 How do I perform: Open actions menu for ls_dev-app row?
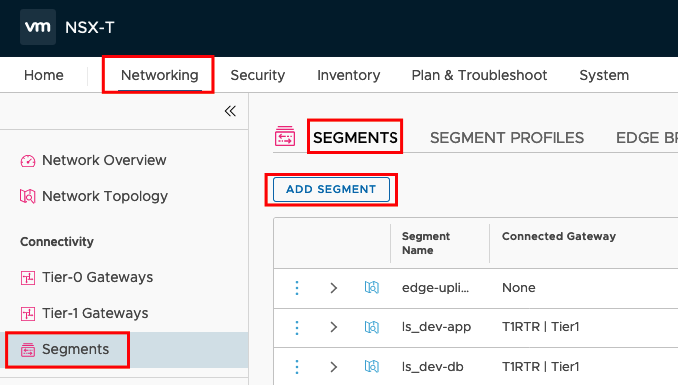pyautogui.click(x=297, y=327)
